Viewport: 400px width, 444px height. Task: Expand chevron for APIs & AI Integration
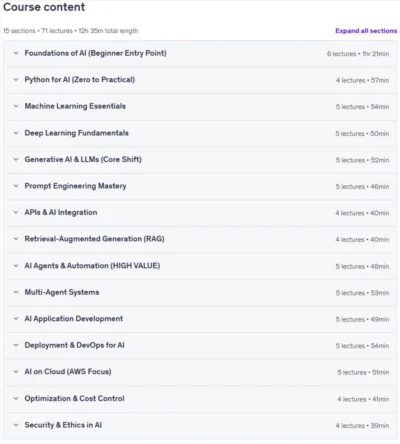[16, 212]
